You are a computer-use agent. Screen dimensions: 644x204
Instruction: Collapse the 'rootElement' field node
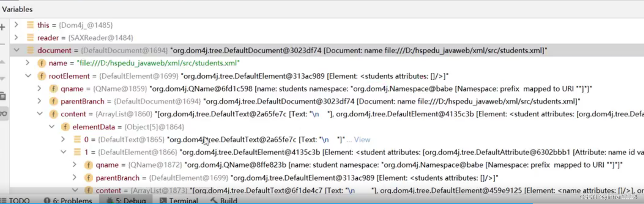coord(28,76)
